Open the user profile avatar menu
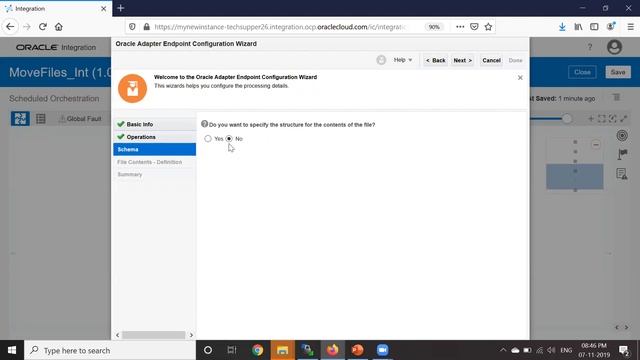 pyautogui.click(x=614, y=47)
